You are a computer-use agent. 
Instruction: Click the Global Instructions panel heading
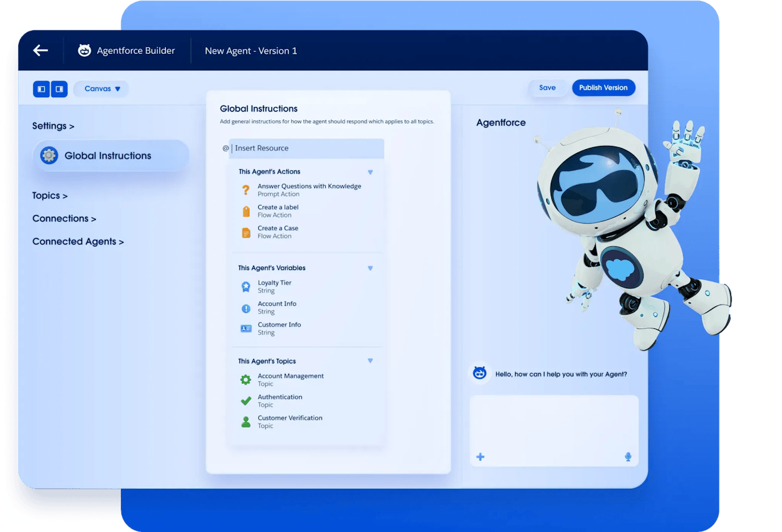tap(259, 108)
